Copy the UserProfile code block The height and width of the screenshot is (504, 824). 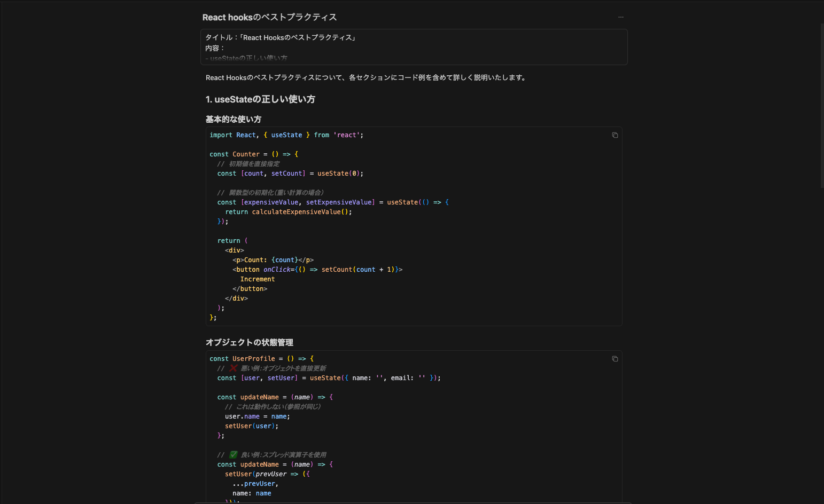(615, 359)
